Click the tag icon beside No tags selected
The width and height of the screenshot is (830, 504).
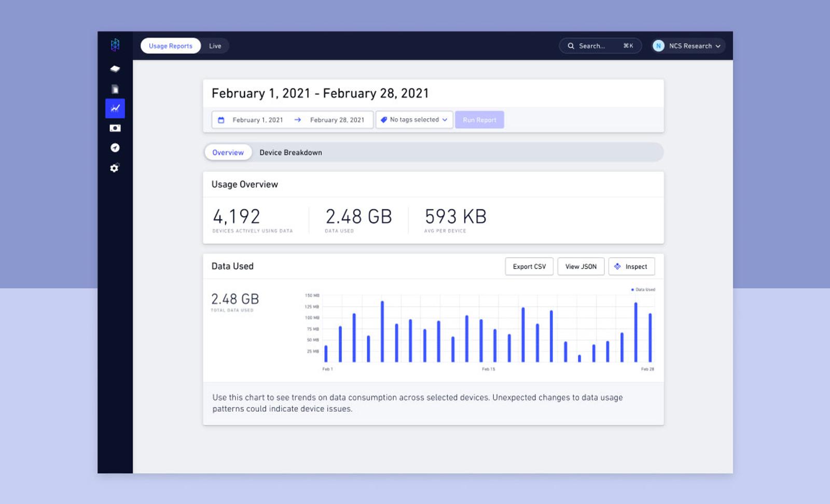[384, 120]
